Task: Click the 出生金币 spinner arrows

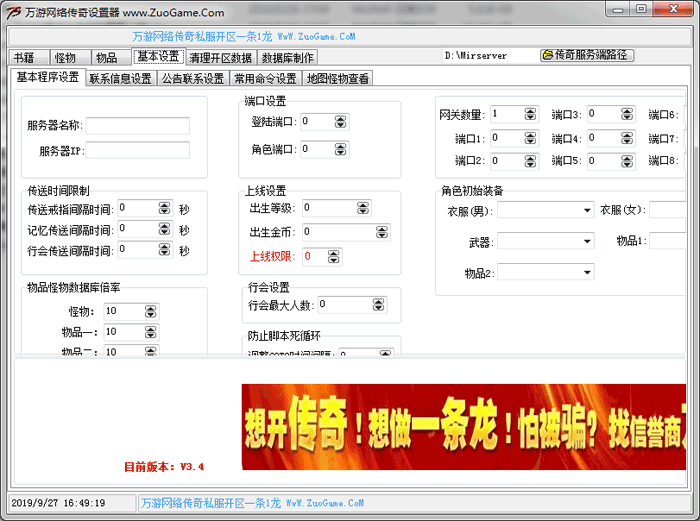Action: click(x=382, y=232)
